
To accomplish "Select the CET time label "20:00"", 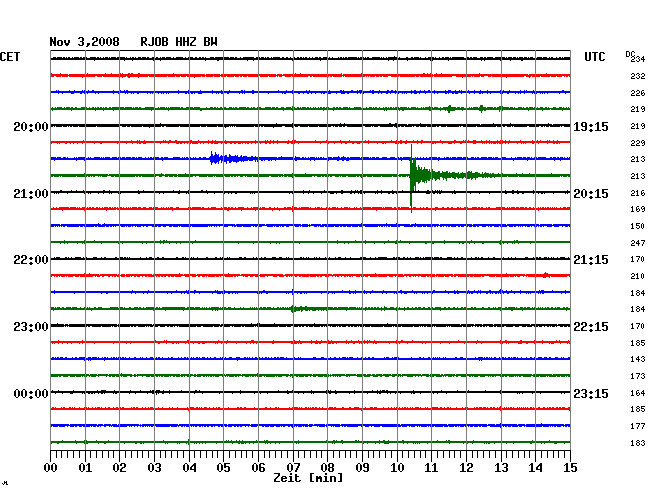I will (31, 126).
